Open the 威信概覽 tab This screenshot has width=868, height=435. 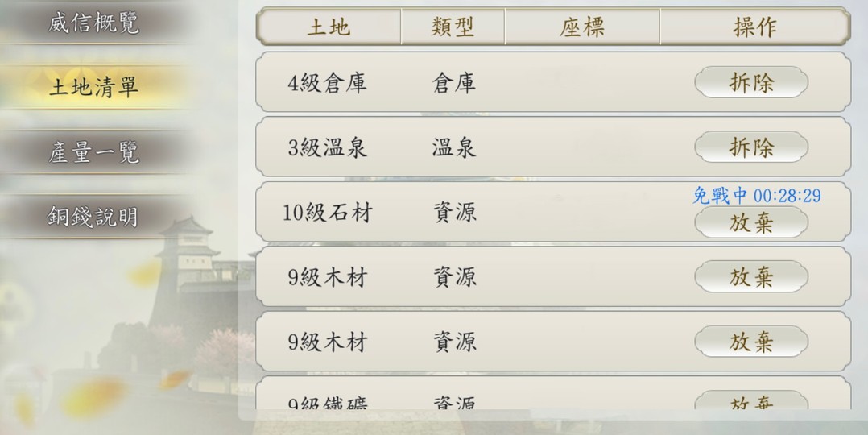93,23
